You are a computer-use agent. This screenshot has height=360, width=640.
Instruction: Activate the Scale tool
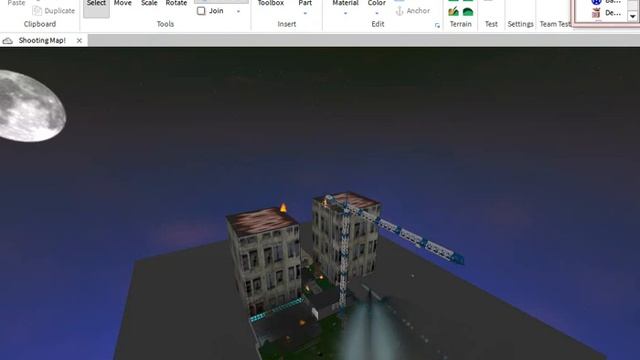point(149,3)
